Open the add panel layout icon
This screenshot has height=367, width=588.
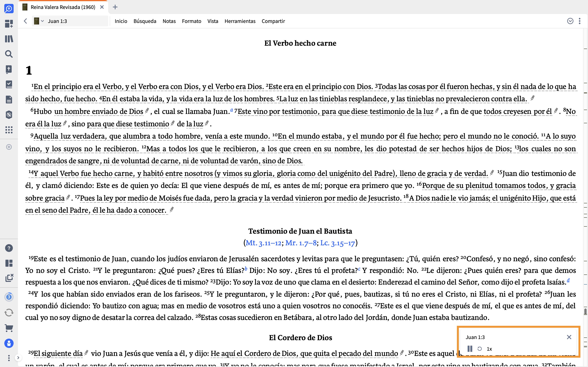pos(9,24)
